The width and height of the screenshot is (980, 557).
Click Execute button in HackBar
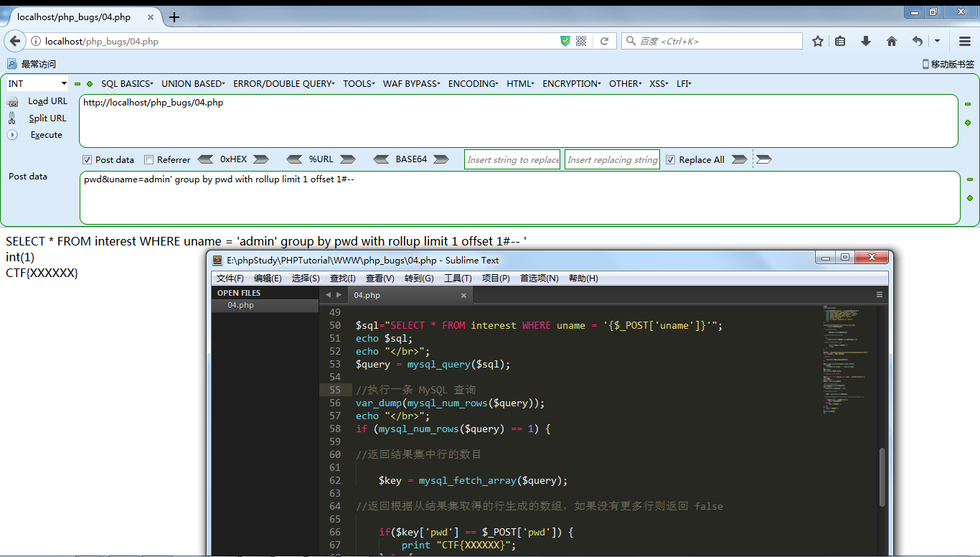(x=46, y=135)
